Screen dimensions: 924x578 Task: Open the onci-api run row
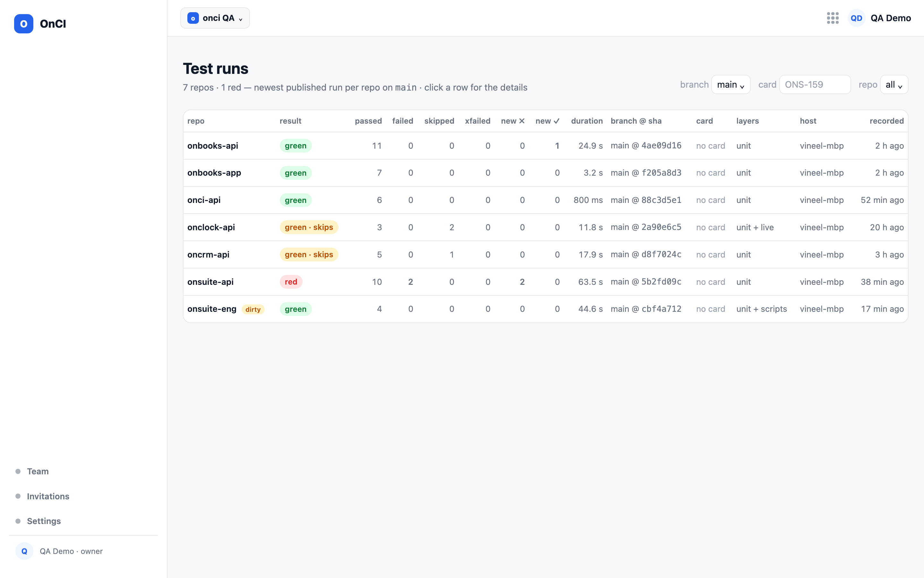click(x=545, y=200)
